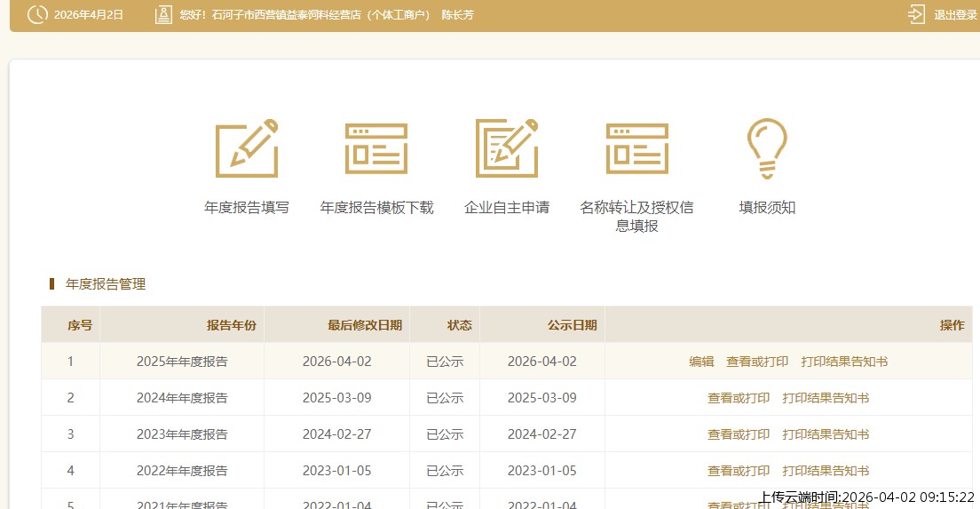
Task: Click the user profile icon in header
Action: click(163, 14)
